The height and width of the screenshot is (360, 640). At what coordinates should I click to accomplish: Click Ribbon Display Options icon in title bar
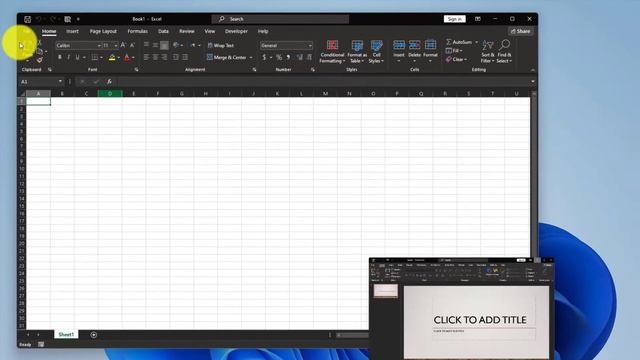click(478, 19)
